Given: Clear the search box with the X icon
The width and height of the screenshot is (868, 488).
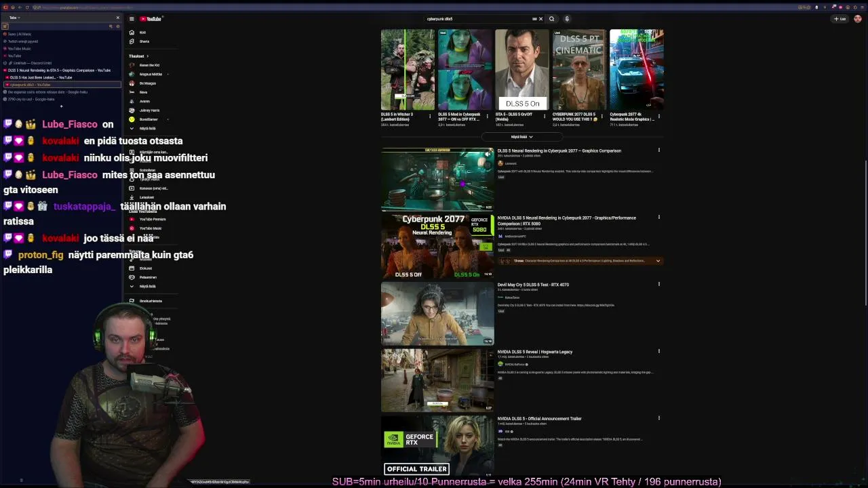Looking at the screenshot, I should (x=540, y=19).
